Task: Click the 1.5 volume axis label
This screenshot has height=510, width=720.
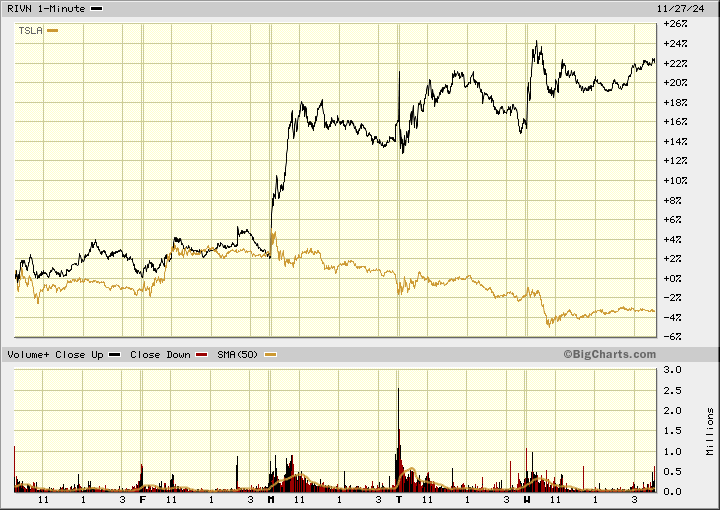Action: 672,431
